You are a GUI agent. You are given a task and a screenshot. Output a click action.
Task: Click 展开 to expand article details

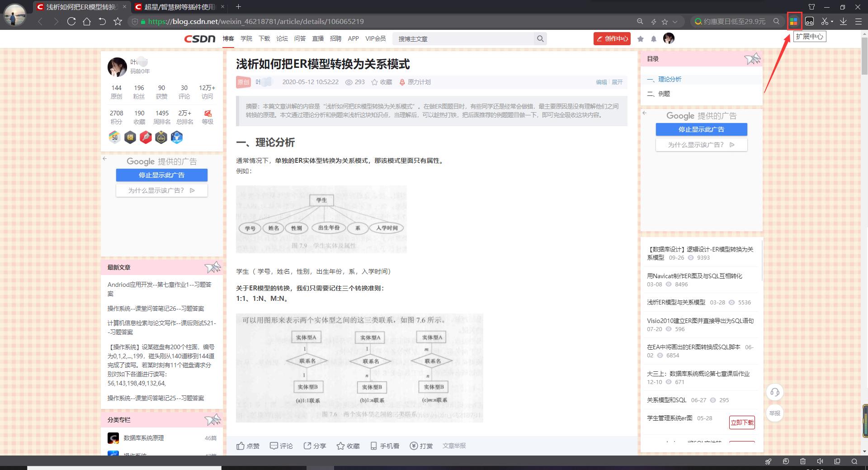tap(617, 82)
